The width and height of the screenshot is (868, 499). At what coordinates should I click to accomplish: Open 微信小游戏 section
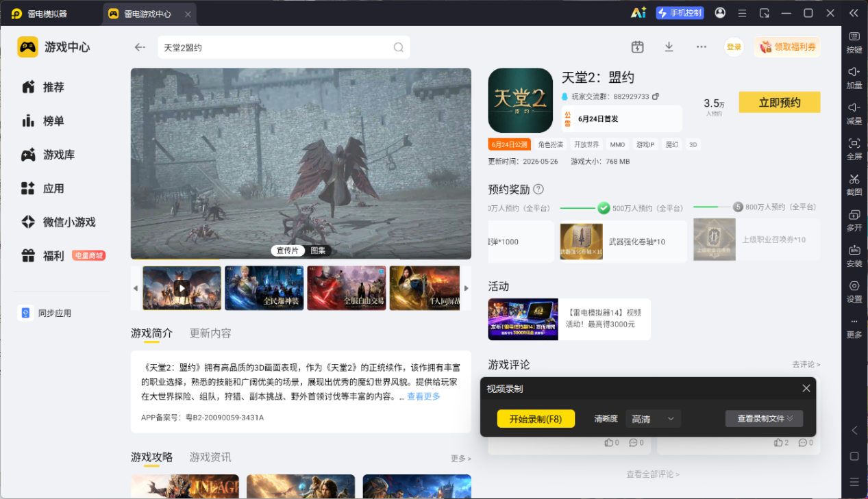58,222
